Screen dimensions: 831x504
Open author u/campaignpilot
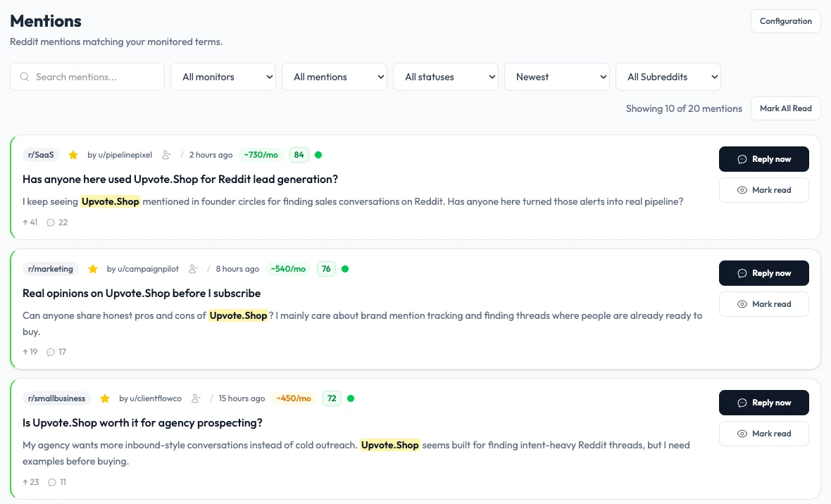143,269
